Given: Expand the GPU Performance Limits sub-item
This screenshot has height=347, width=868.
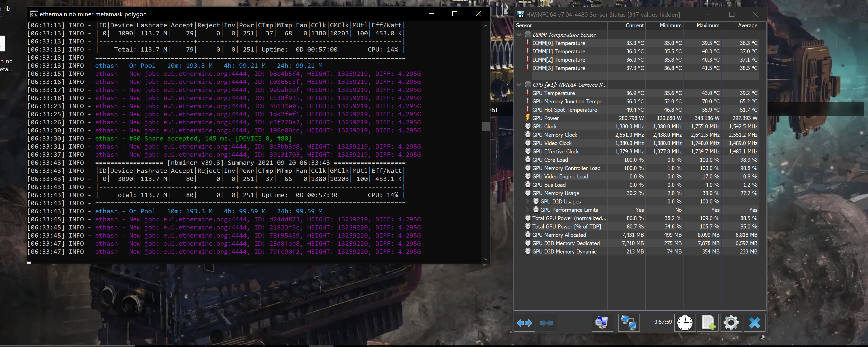Looking at the screenshot, I should coord(528,210).
